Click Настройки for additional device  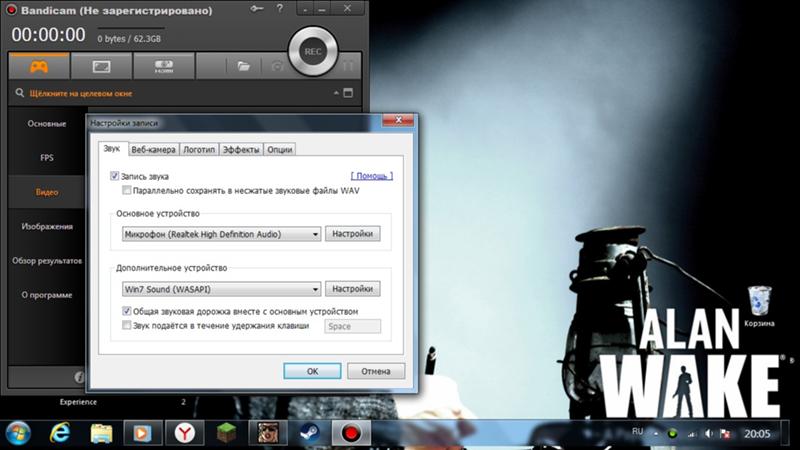[x=353, y=289]
